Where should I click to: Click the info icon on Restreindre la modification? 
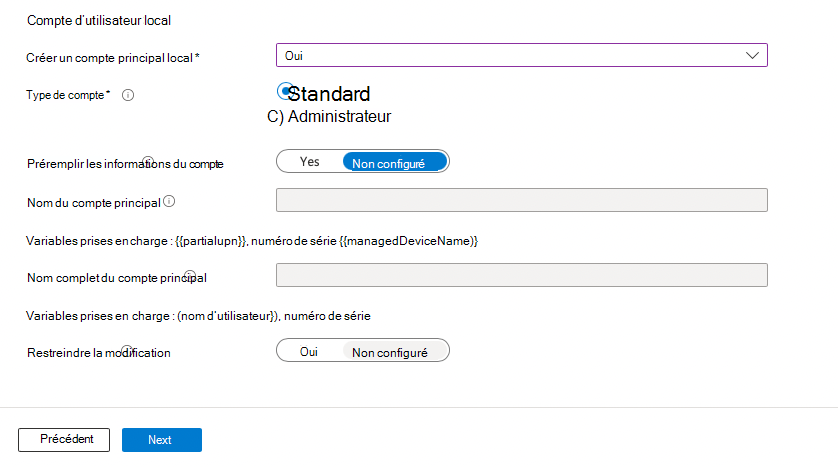click(127, 350)
